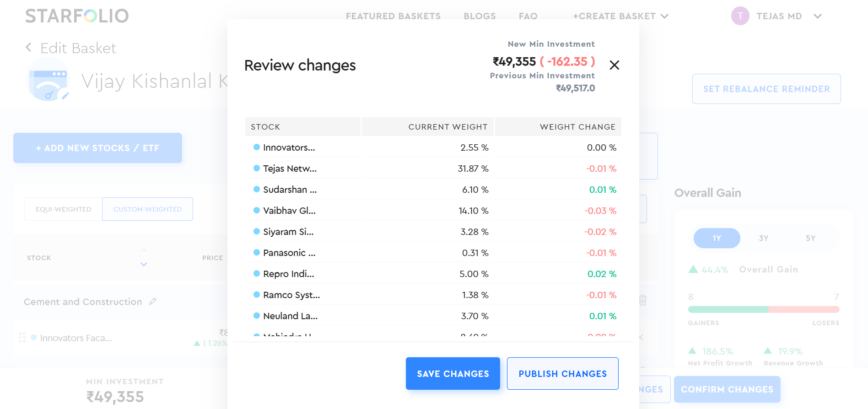Click the gainers losers progress bar
Screen dimensions: 868x409
764,309
